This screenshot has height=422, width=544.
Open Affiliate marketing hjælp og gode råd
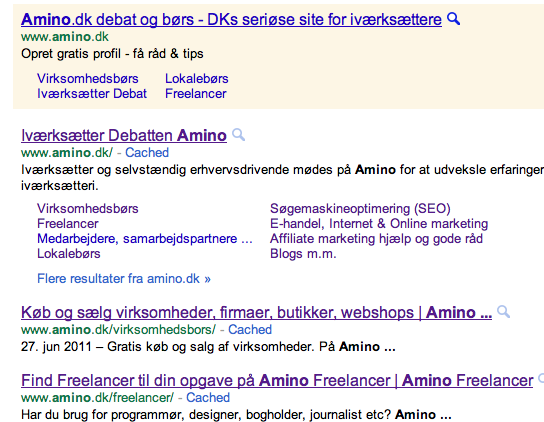[x=376, y=238]
